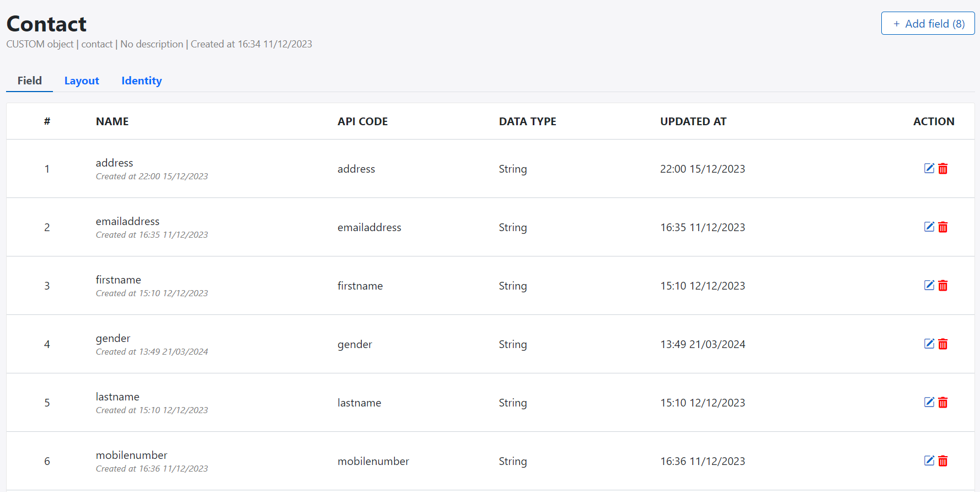Click trash icon for emailaddress row
980x492 pixels.
(943, 227)
